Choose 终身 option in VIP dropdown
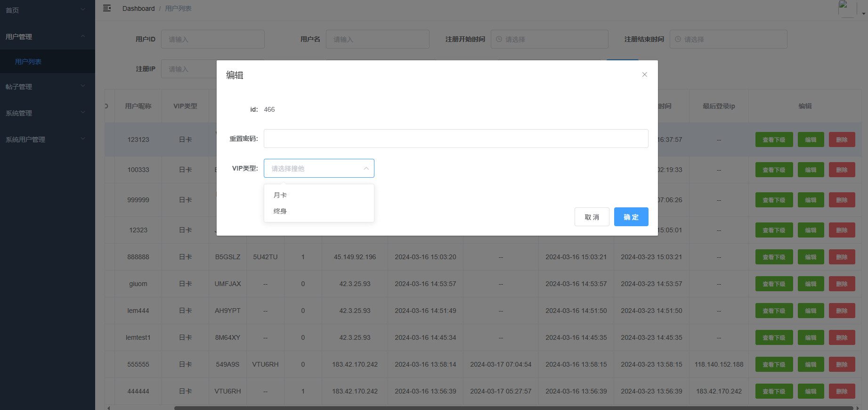Screen dimensions: 868x410 (280, 211)
